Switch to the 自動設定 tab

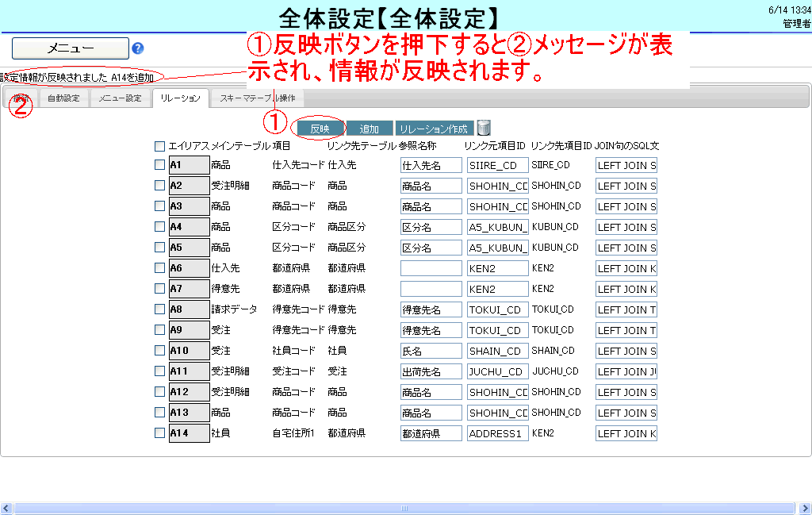click(x=63, y=98)
